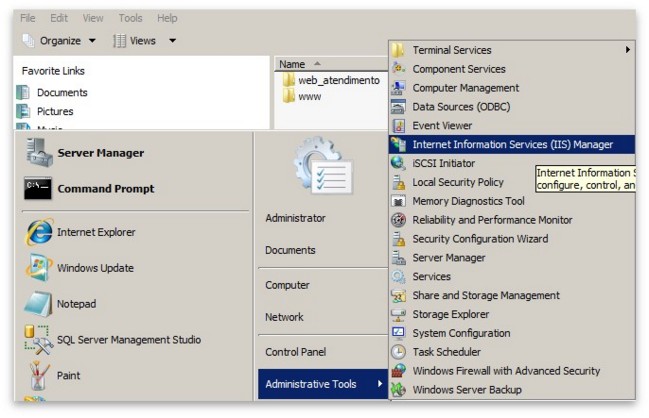Open Administrator in the Start menu
Image resolution: width=649 pixels, height=418 pixels.
[x=296, y=218]
